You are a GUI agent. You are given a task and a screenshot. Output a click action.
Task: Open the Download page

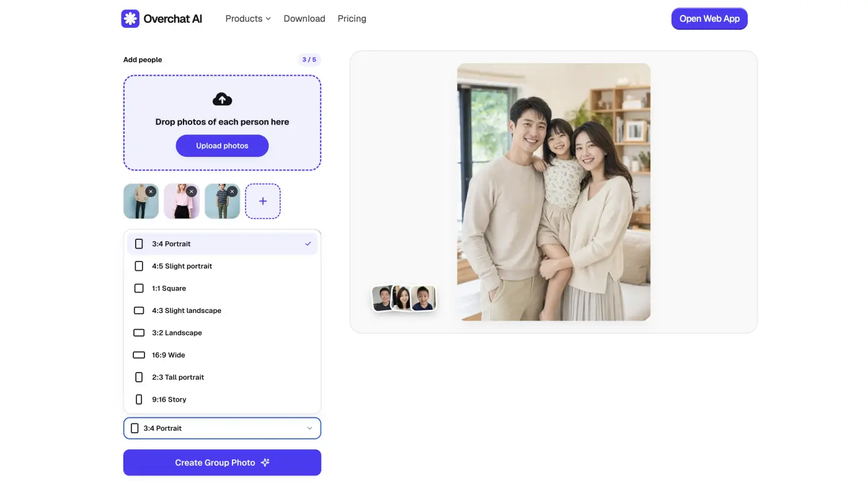click(304, 19)
